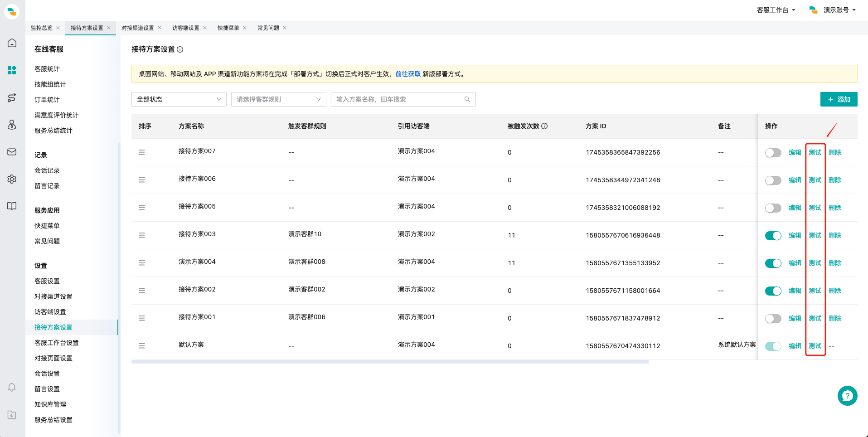This screenshot has height=437, width=868.
Task: Open 会话记录 in the sidebar
Action: [47, 170]
